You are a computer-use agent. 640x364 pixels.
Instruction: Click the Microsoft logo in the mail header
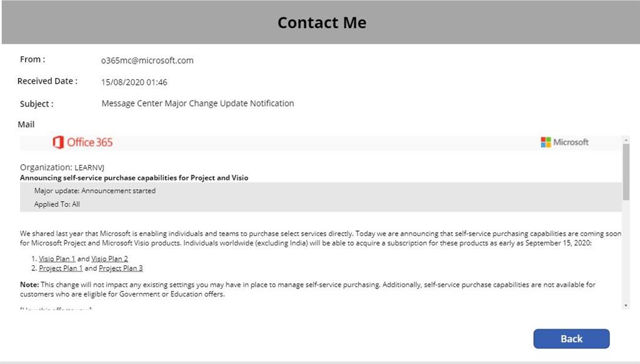point(564,142)
